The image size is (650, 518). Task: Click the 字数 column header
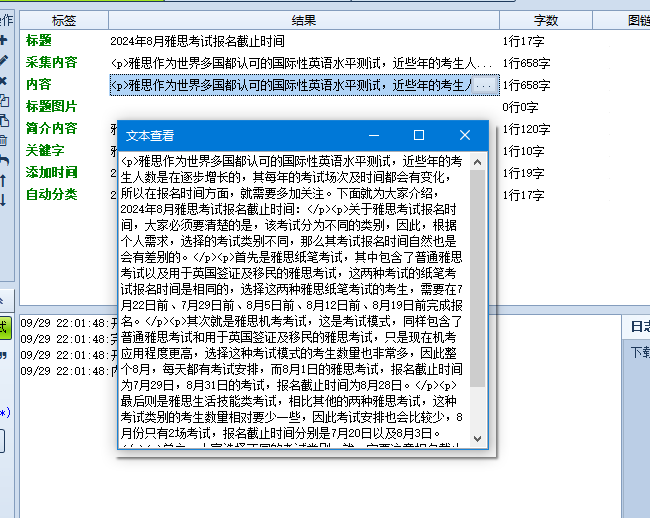click(546, 20)
